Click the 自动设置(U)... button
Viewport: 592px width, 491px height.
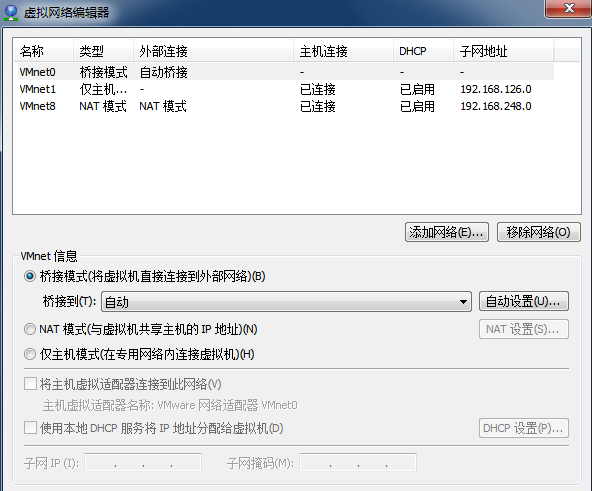tap(524, 301)
